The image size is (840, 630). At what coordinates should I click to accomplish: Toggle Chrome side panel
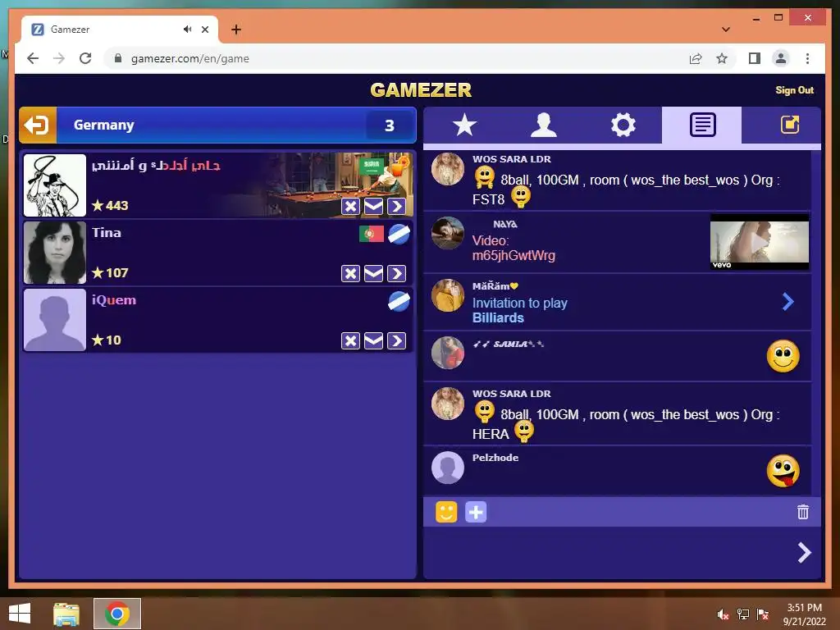(755, 58)
